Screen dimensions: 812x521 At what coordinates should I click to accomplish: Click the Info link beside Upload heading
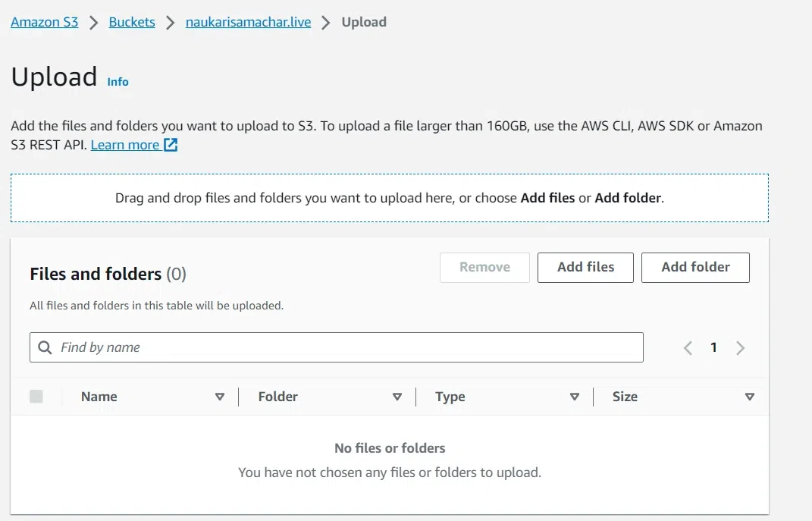pyautogui.click(x=118, y=82)
